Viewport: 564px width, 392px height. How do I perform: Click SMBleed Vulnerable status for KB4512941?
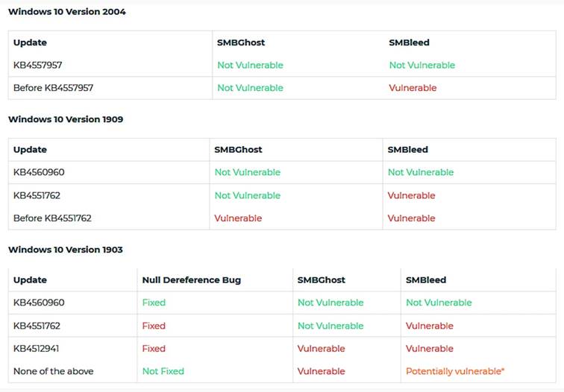pyautogui.click(x=430, y=349)
